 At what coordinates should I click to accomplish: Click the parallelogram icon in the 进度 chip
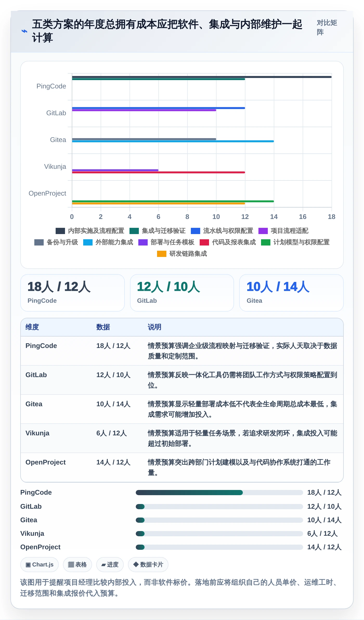click(x=104, y=565)
